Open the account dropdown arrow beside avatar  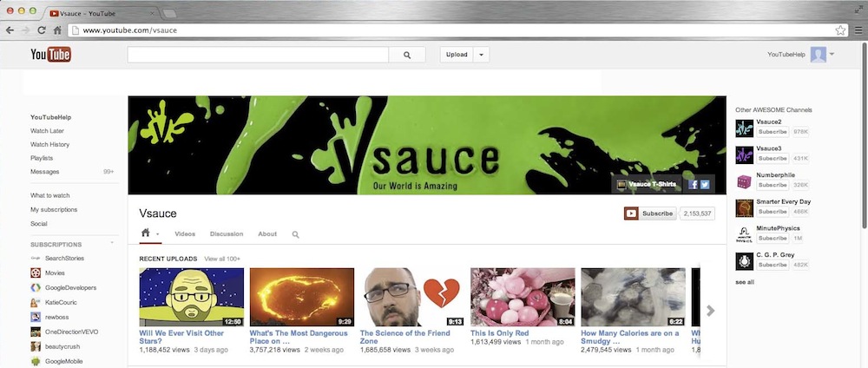click(832, 54)
